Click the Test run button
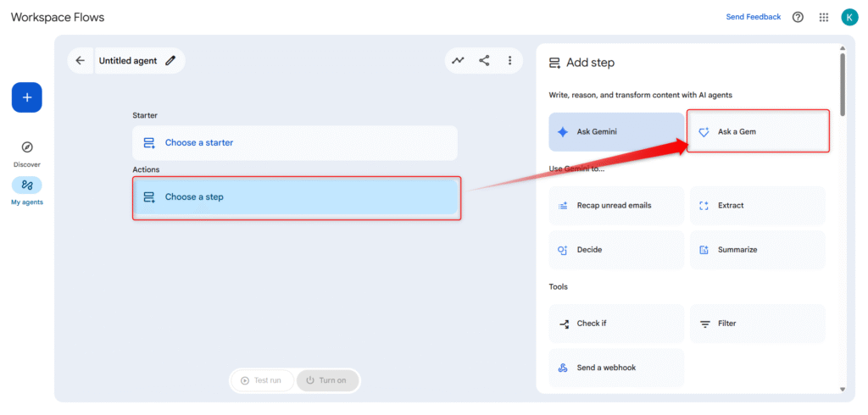The image size is (868, 415). coord(262,380)
